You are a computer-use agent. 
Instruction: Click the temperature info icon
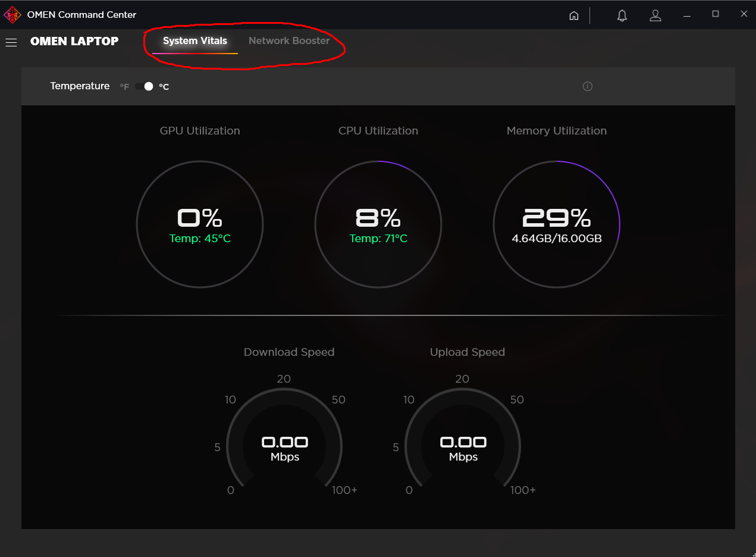coord(587,86)
